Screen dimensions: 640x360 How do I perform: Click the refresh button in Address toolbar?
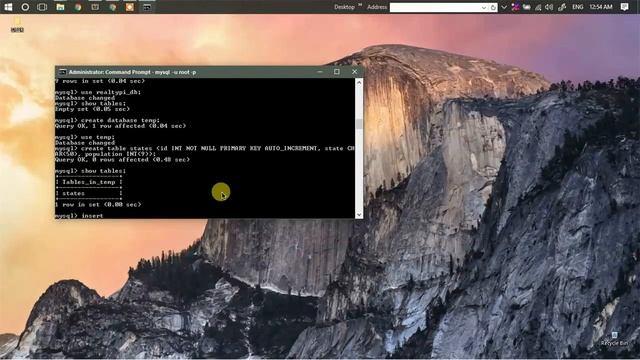click(493, 7)
